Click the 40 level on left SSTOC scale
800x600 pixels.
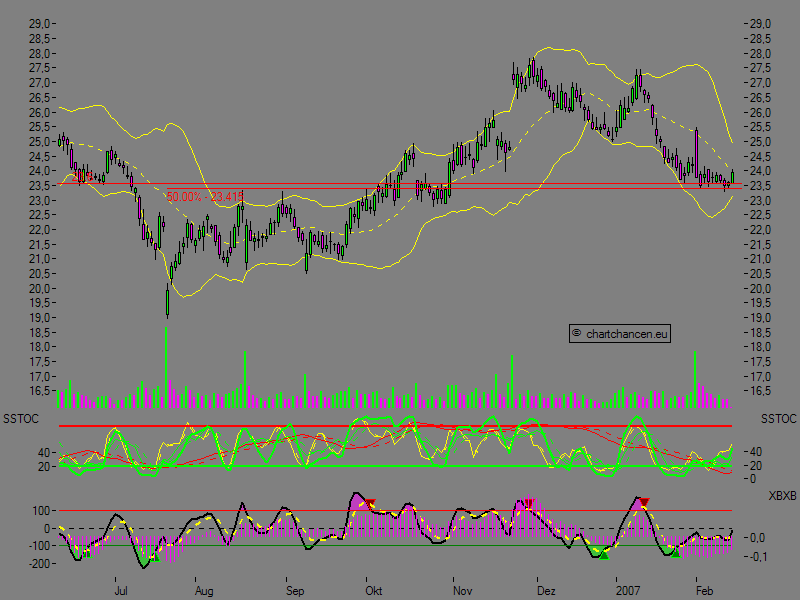coord(44,453)
